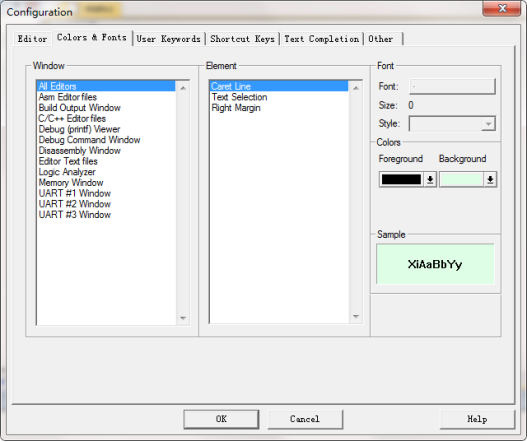Switch to the Editor tab
Screen dimensions: 527x442
click(32, 39)
